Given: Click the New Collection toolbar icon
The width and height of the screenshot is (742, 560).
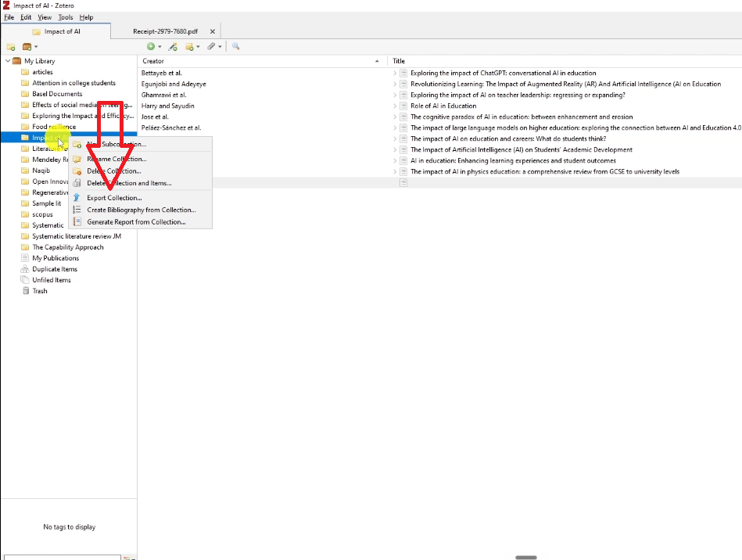Looking at the screenshot, I should tap(11, 47).
